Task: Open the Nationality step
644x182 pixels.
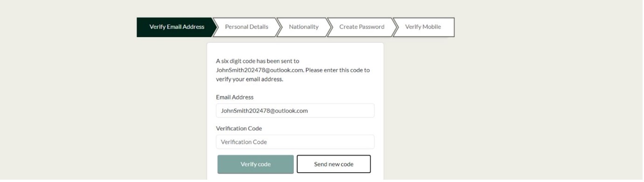Action: click(x=304, y=27)
